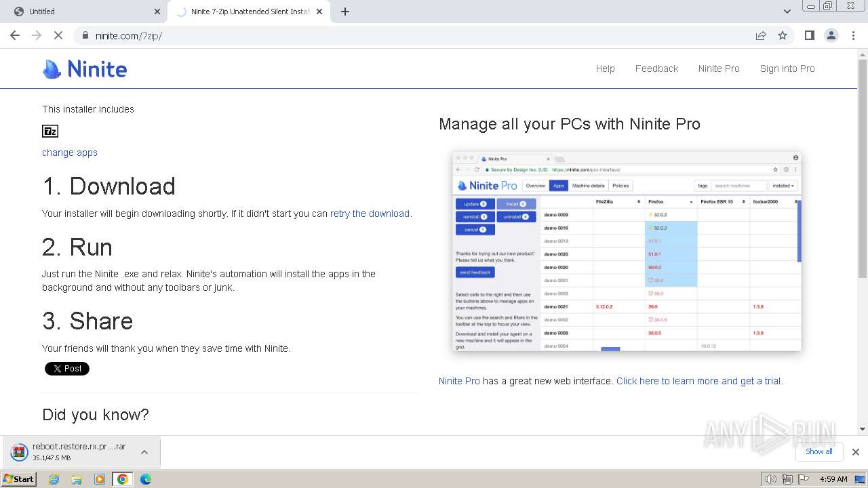
Task: Close the Ninite 7-Zip tab
Action: tap(320, 12)
